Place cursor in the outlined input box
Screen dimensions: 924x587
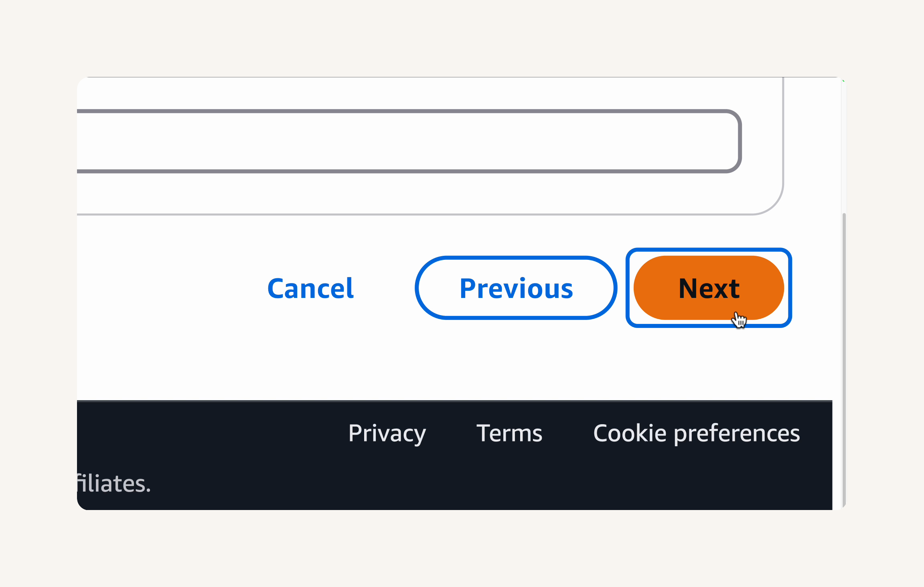(x=409, y=141)
